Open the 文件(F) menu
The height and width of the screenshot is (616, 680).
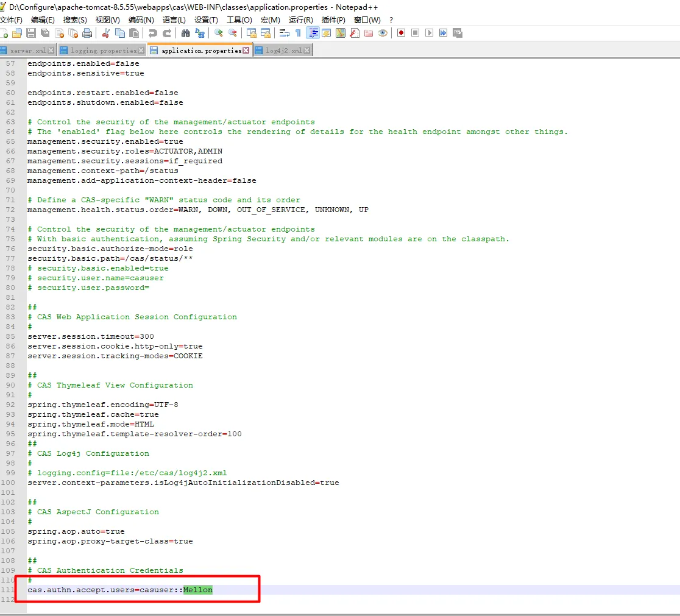click(12, 20)
